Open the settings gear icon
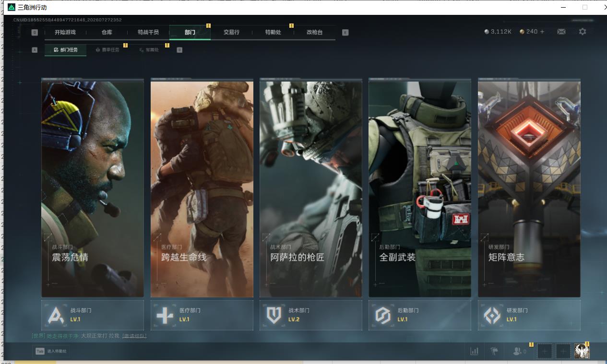607x364 pixels. tap(583, 32)
